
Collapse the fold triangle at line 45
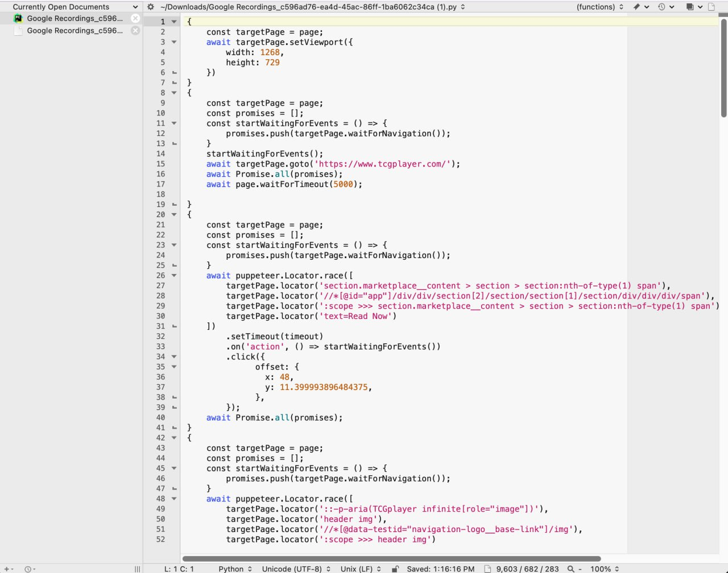(x=174, y=468)
